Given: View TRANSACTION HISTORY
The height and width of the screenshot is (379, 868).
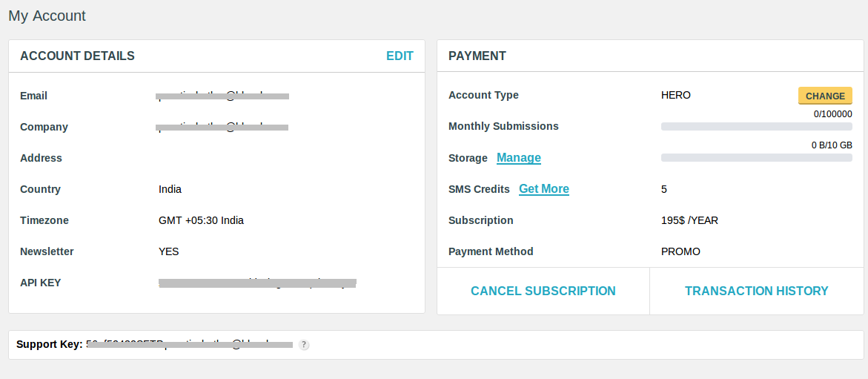Looking at the screenshot, I should pyautogui.click(x=756, y=291).
